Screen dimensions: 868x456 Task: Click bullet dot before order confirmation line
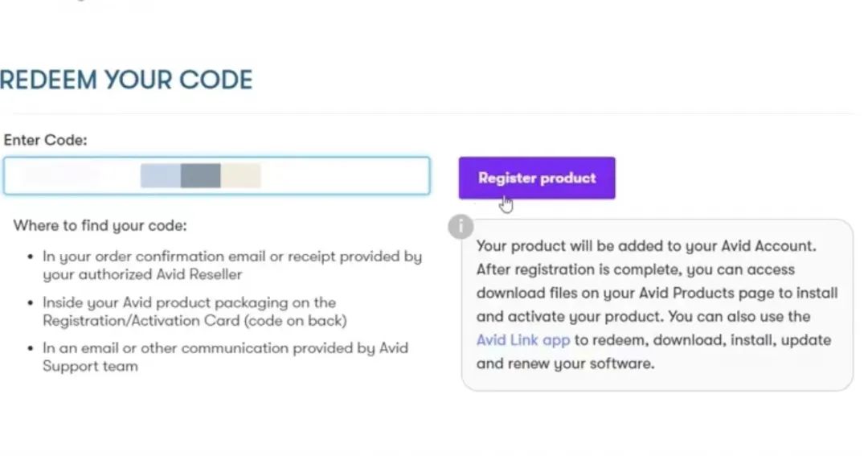click(x=31, y=257)
